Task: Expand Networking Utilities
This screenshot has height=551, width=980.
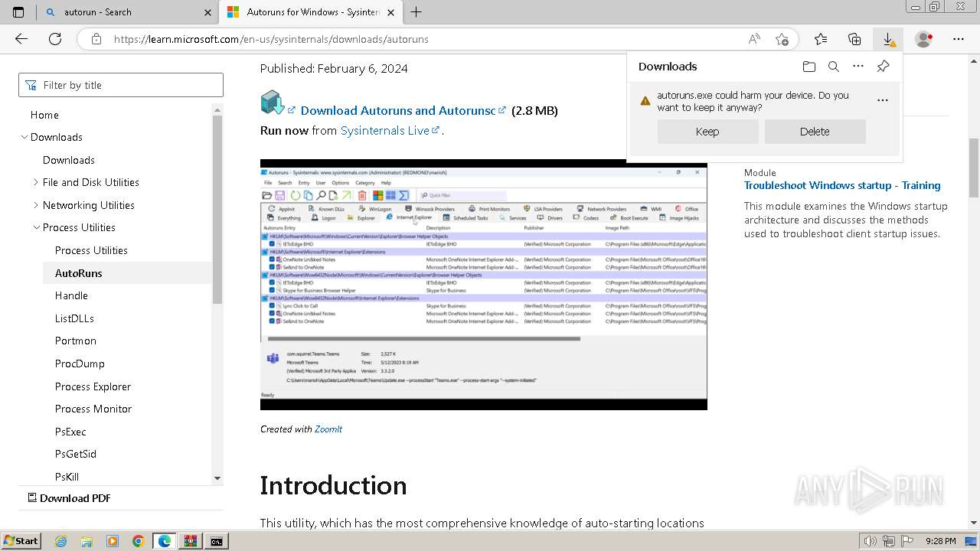Action: [x=36, y=205]
